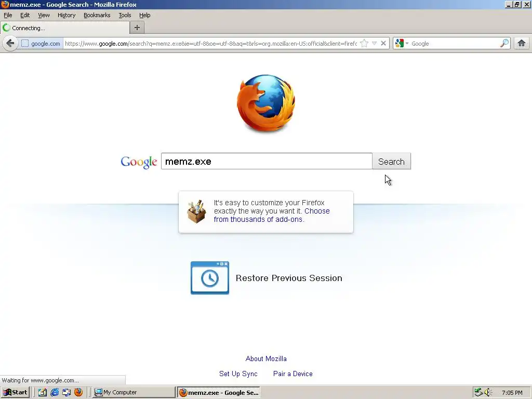The height and width of the screenshot is (399, 532).
Task: Click the large Firefox logo
Action: point(266,103)
